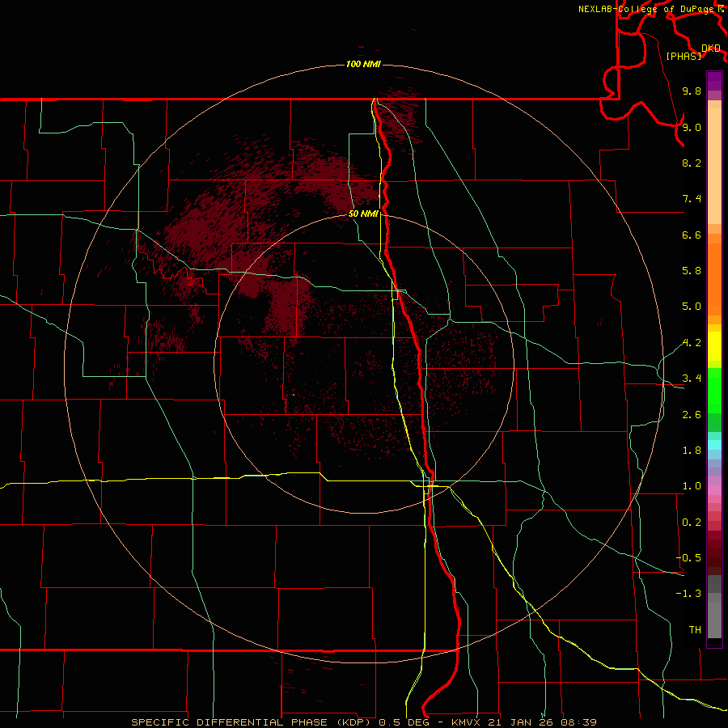Click the 6.6 scale value
Screen dimensions: 728x728
coord(692,235)
